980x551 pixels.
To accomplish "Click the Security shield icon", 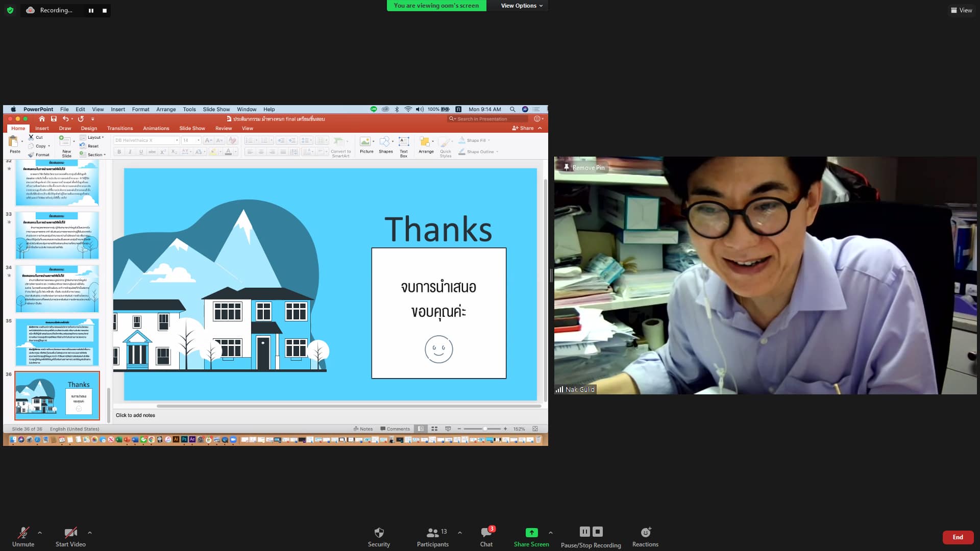I will [x=379, y=533].
